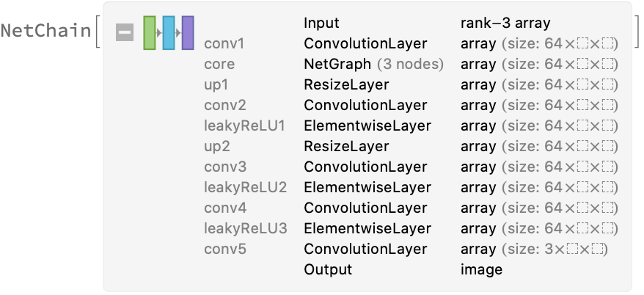The width and height of the screenshot is (644, 295).
Task: Click the conv2 layer name
Action: click(224, 105)
